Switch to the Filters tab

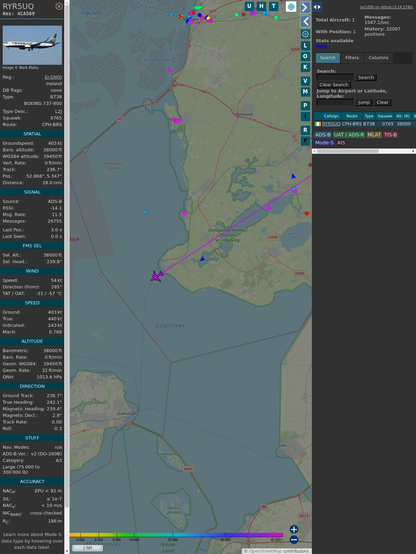[x=352, y=58]
